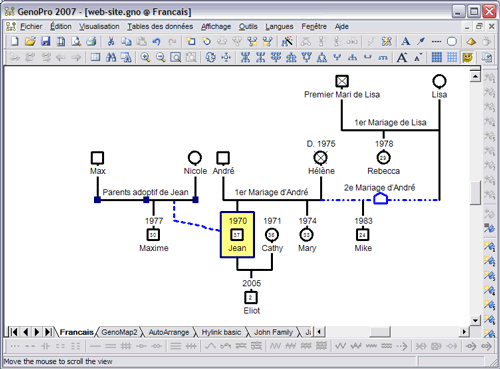Open the Outils menu
The image size is (500, 369).
tap(248, 26)
